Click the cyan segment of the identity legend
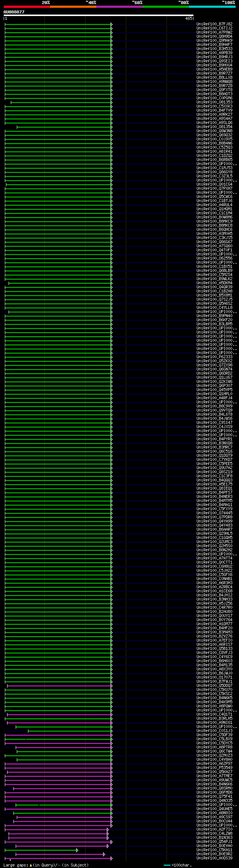This screenshot has width=239, height=868. coord(212,7)
